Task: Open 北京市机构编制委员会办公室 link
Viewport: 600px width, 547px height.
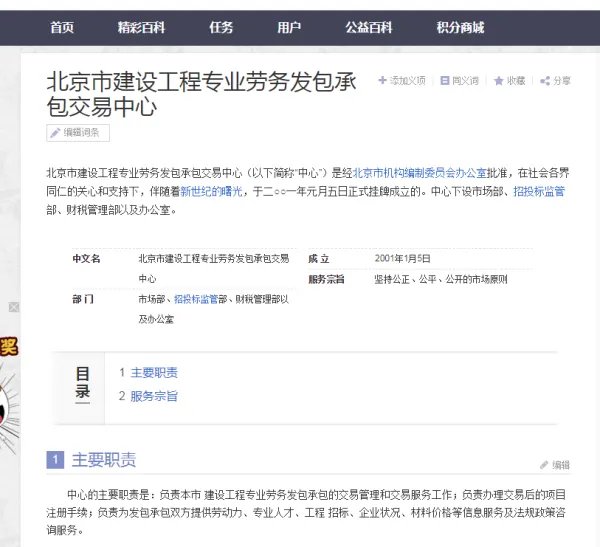Action: click(x=419, y=173)
